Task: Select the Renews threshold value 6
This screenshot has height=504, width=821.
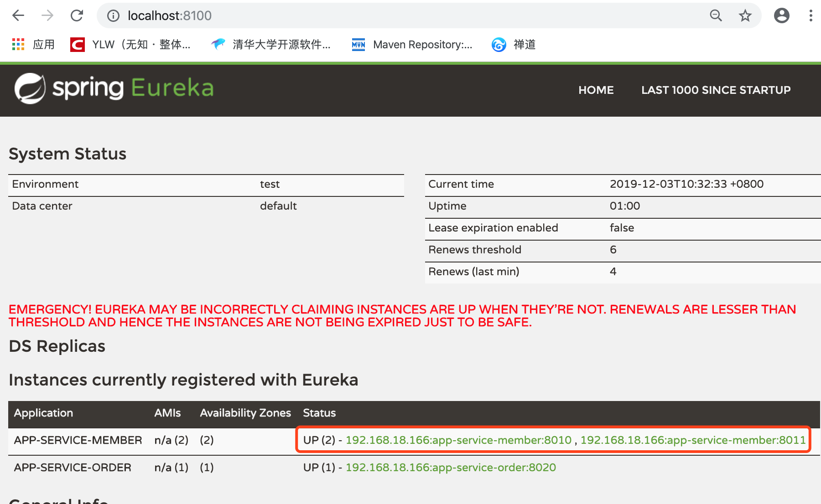Action: click(x=613, y=249)
